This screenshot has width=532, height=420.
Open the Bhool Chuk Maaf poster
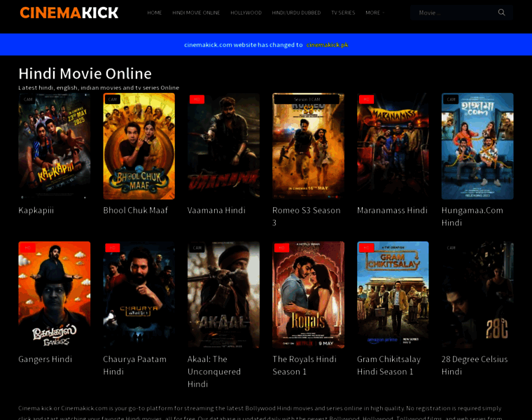tap(139, 146)
